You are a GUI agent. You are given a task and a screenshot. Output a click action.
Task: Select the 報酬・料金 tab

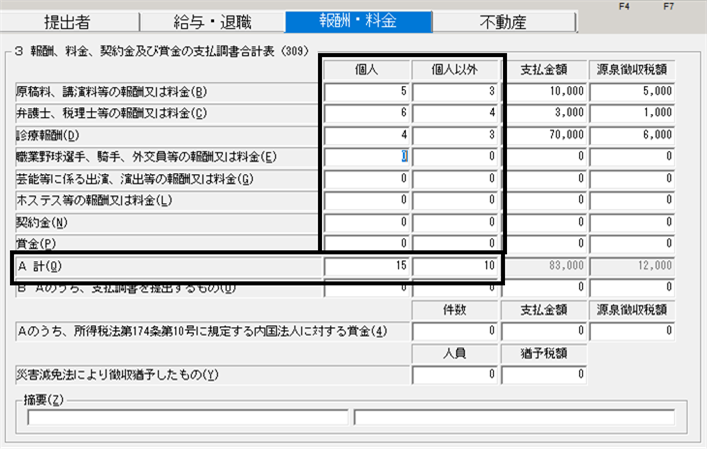click(x=358, y=21)
